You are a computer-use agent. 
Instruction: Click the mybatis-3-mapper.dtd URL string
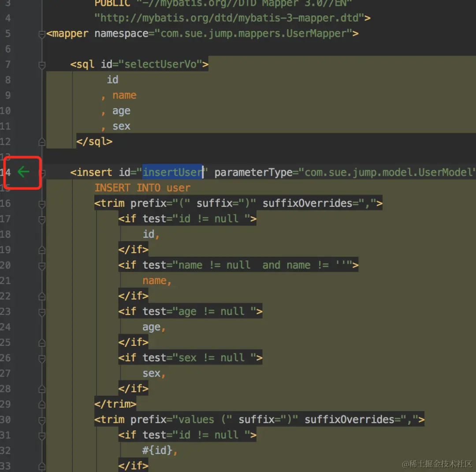[x=229, y=18]
